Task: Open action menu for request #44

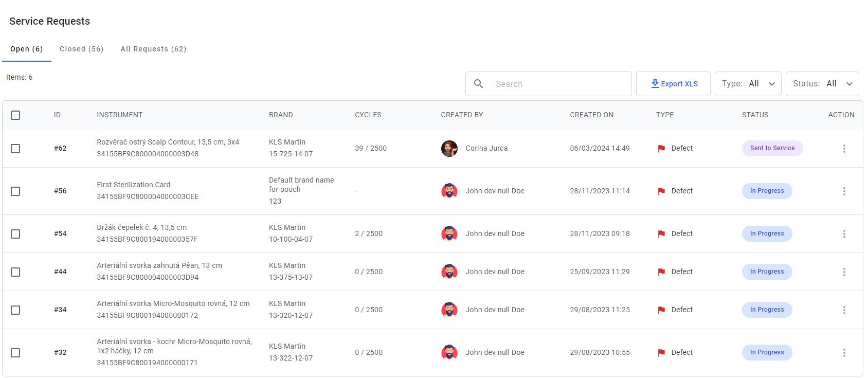Action: 844,272
